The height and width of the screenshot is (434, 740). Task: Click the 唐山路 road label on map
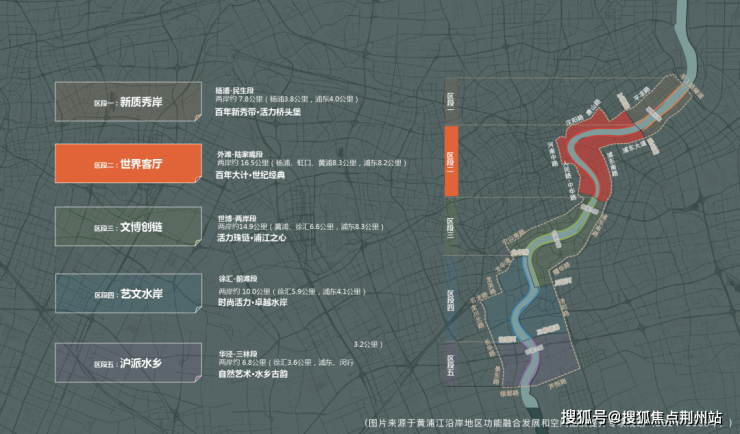click(x=593, y=107)
